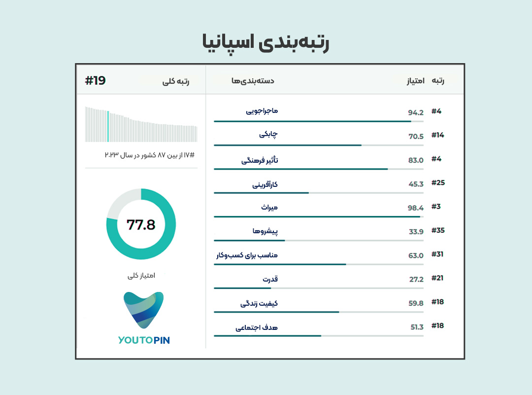Click the 77.8 overall score donut chart

pos(141,224)
